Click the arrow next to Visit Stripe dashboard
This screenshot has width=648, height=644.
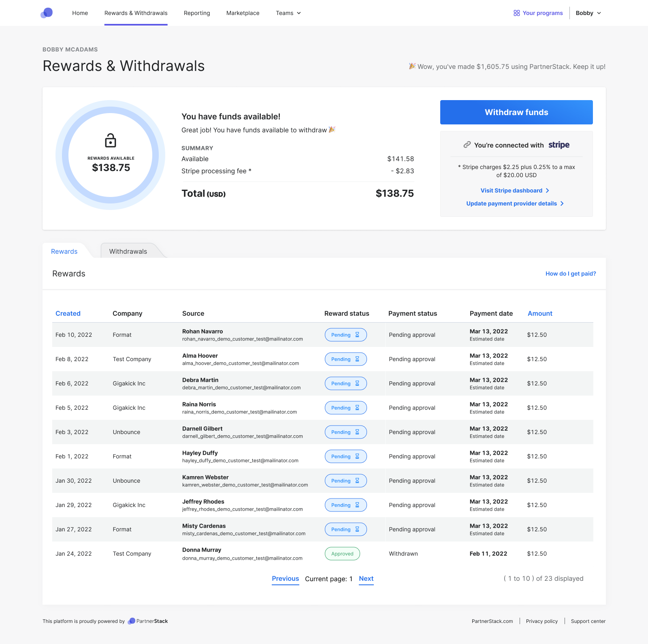click(x=548, y=190)
